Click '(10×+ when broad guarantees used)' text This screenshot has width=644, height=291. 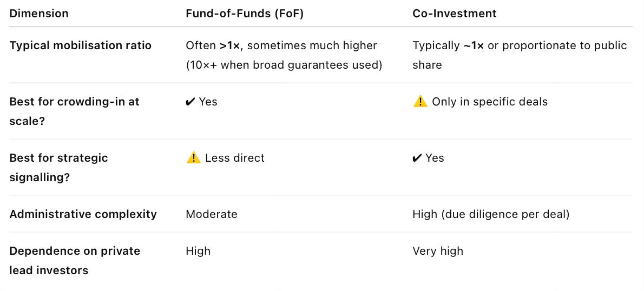click(284, 65)
